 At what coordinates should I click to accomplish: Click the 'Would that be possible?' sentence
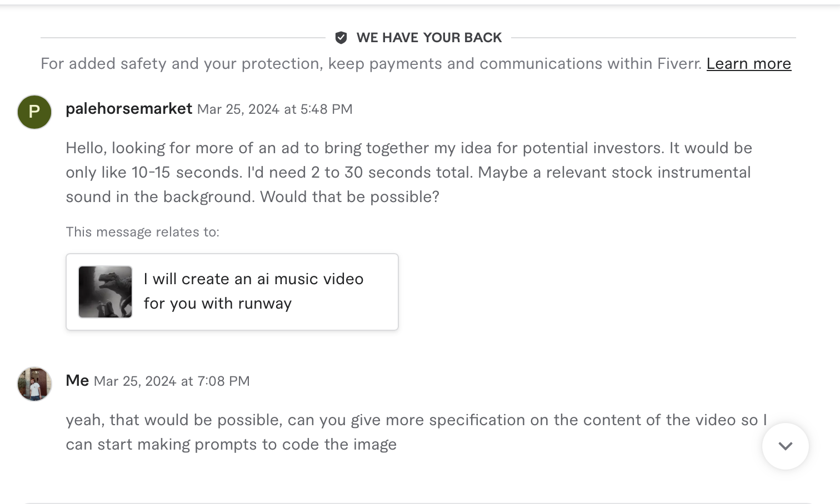pos(349,197)
